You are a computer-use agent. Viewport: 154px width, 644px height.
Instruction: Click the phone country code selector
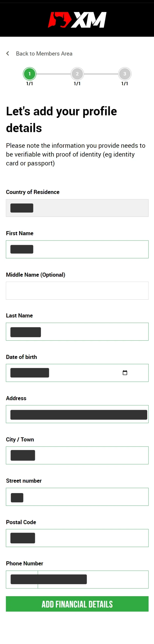pos(22,579)
